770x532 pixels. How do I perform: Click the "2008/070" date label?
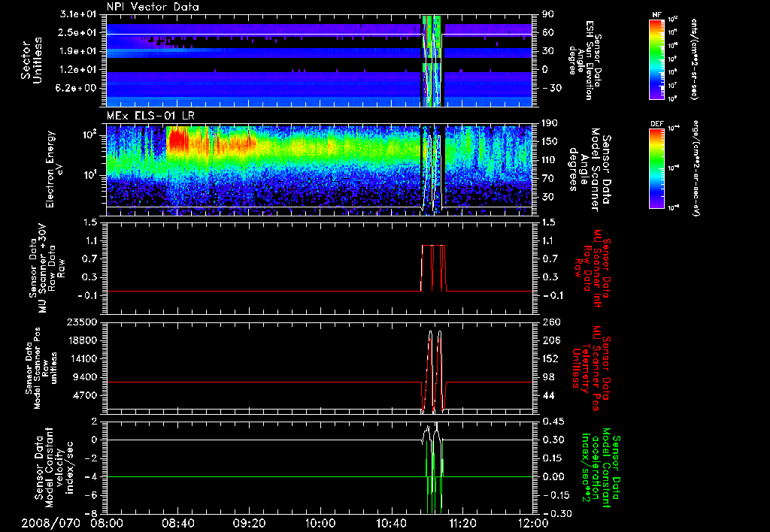pos(50,524)
